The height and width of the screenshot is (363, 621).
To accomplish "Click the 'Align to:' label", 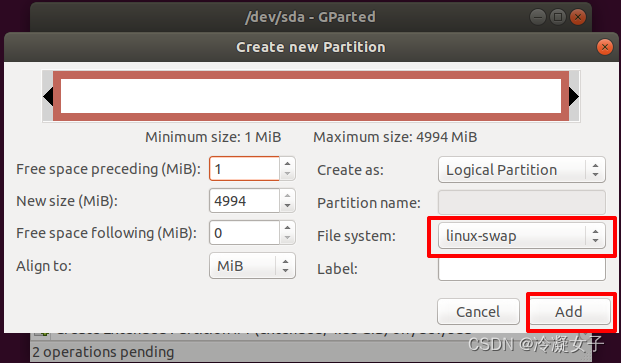I will pyautogui.click(x=44, y=266).
